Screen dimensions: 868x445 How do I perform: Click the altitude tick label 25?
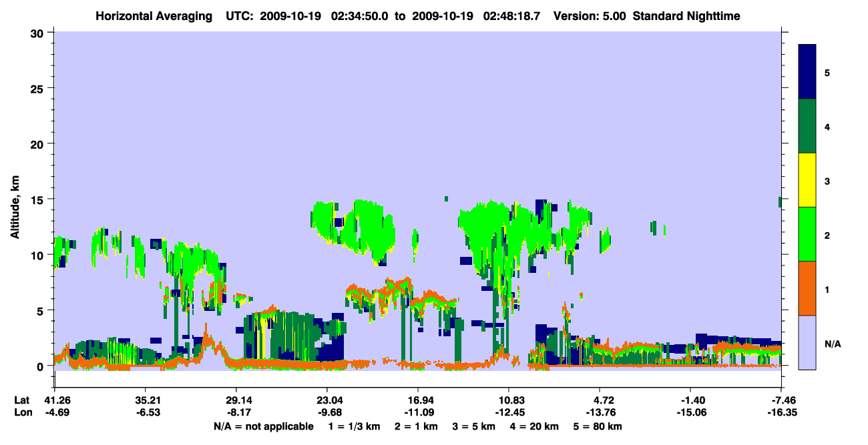coord(39,88)
